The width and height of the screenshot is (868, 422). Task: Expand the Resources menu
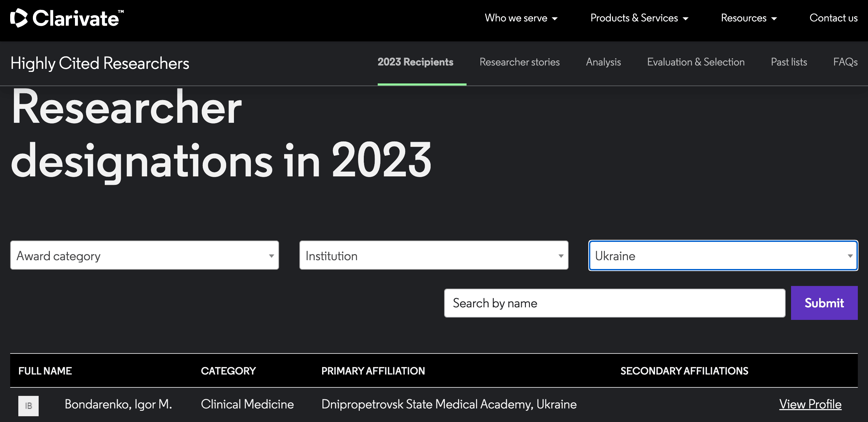point(749,18)
